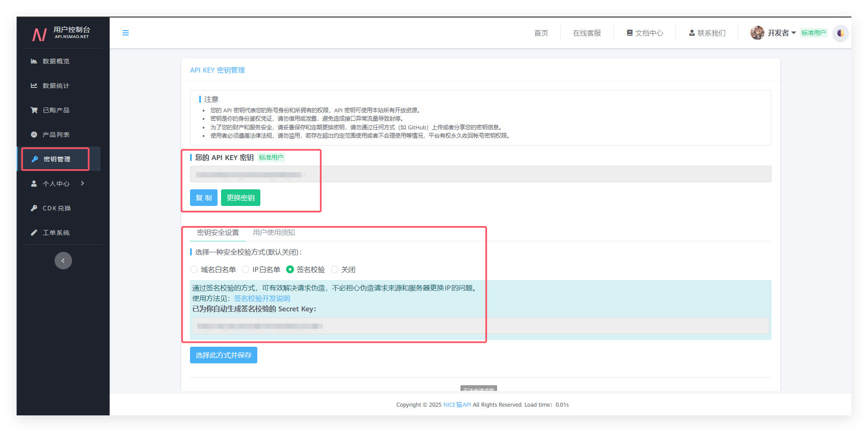The width and height of the screenshot is (868, 432).
Task: Click the hamburger menu icon
Action: click(125, 33)
